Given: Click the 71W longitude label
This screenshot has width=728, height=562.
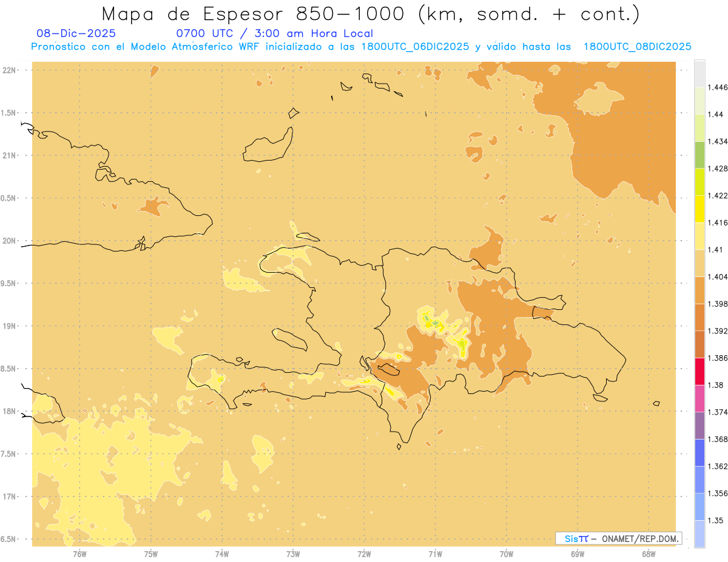Looking at the screenshot, I should (x=435, y=554).
